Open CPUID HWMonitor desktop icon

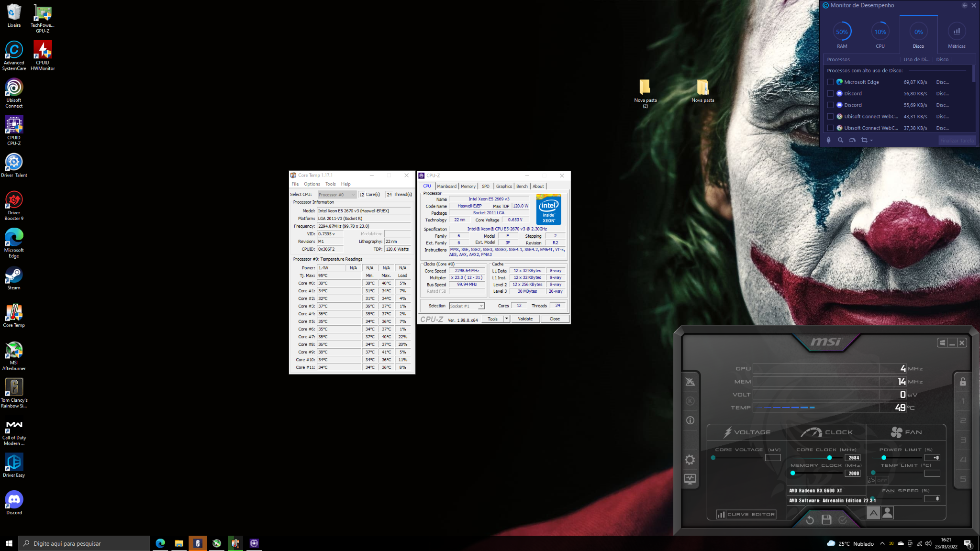[43, 55]
